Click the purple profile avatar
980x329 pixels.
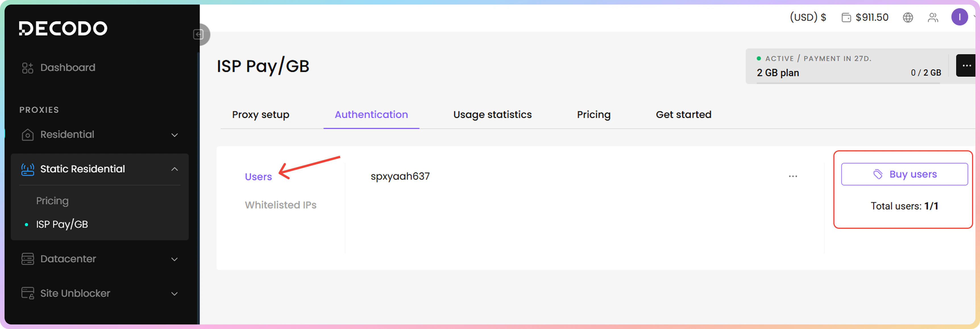click(x=959, y=17)
